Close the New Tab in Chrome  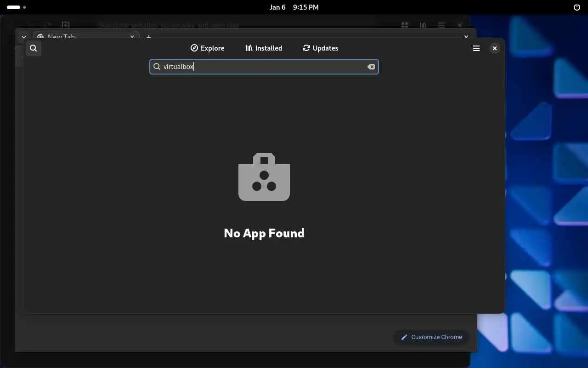132,36
